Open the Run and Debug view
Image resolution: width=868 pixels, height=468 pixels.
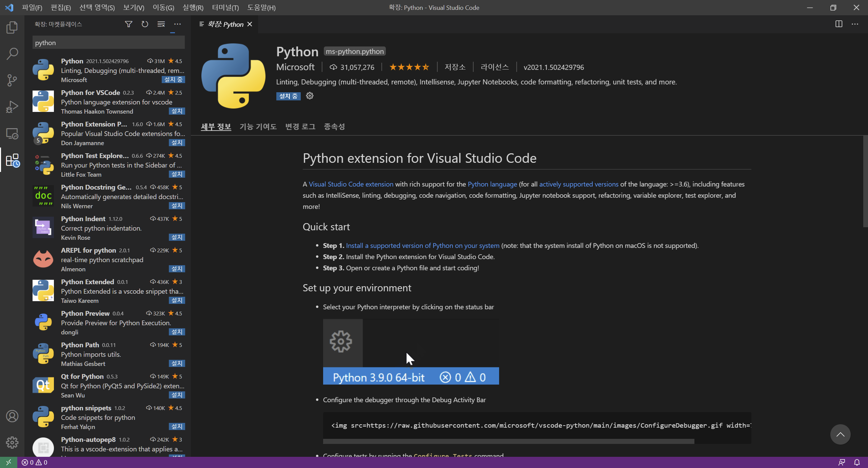[12, 107]
